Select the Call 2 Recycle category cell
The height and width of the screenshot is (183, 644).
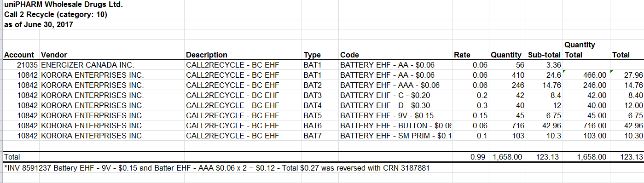56,15
